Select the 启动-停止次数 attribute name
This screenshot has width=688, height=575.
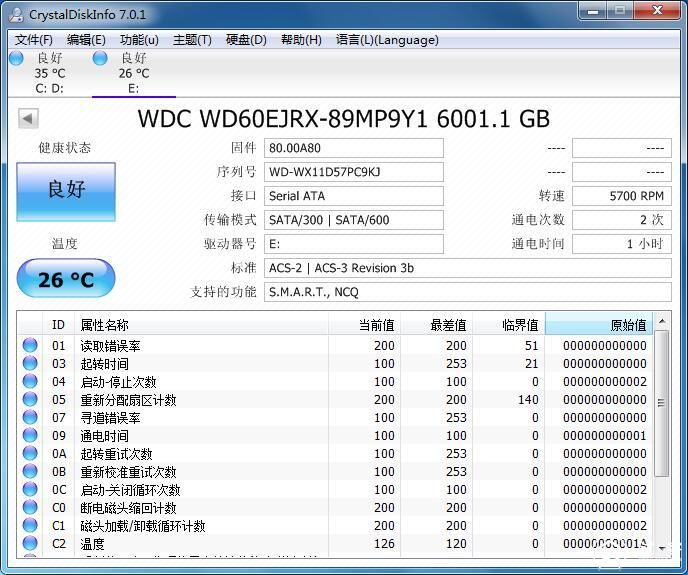118,382
